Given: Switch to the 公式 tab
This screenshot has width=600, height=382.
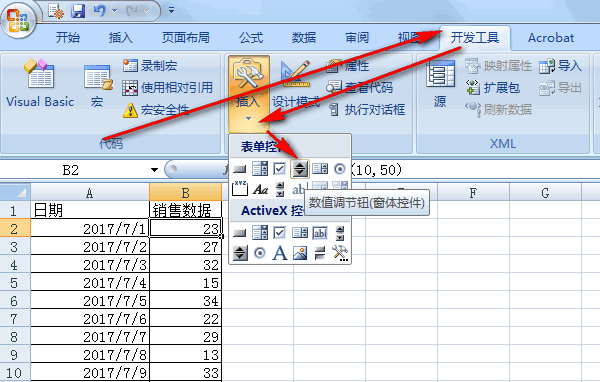Looking at the screenshot, I should point(251,38).
